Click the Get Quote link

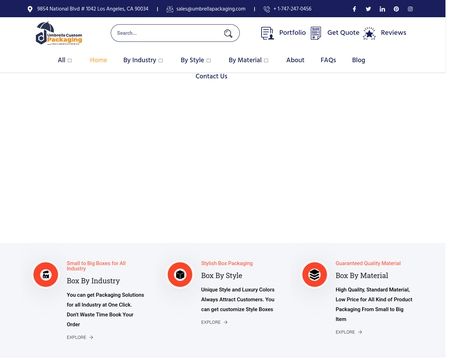343,33
